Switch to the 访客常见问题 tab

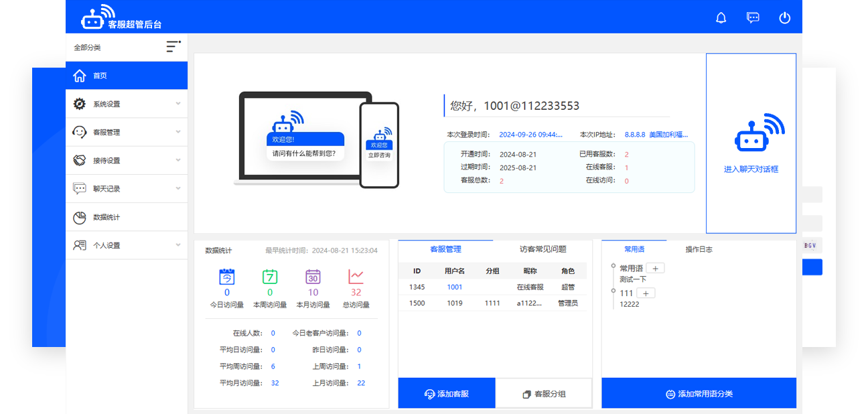click(542, 249)
